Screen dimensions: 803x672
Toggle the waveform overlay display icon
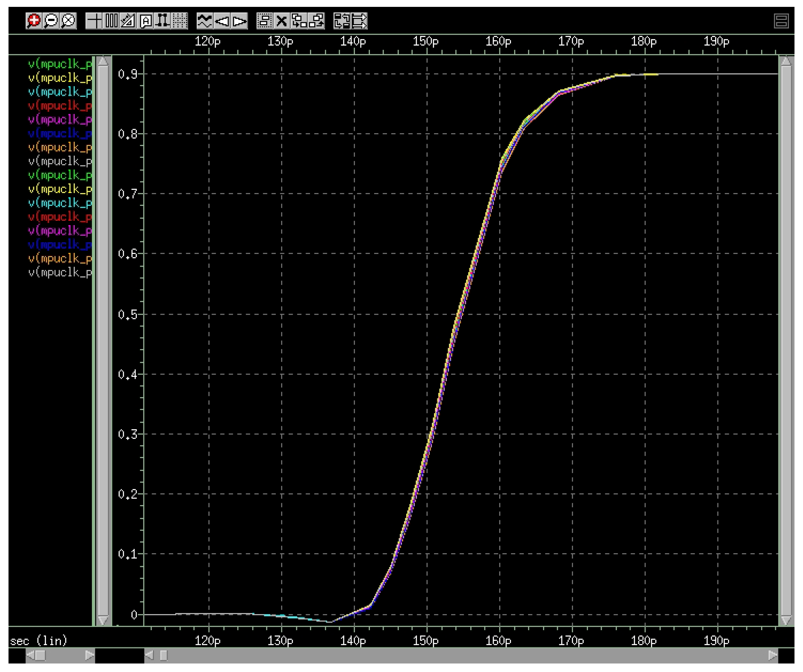[x=205, y=21]
